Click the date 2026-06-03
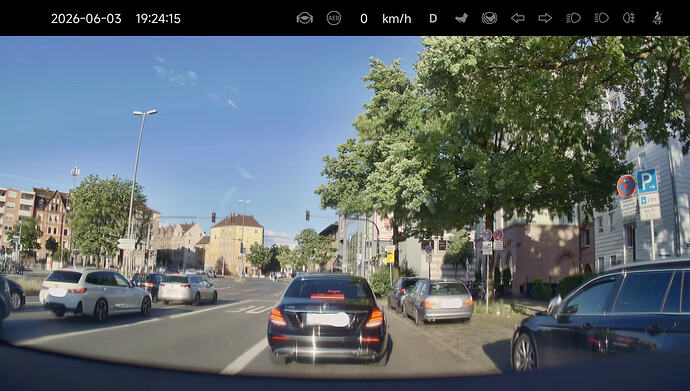 86,18
